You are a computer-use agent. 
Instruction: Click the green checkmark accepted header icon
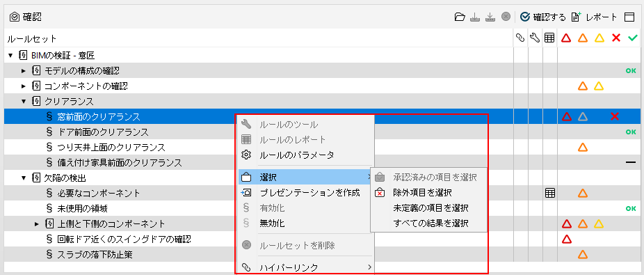tap(632, 38)
